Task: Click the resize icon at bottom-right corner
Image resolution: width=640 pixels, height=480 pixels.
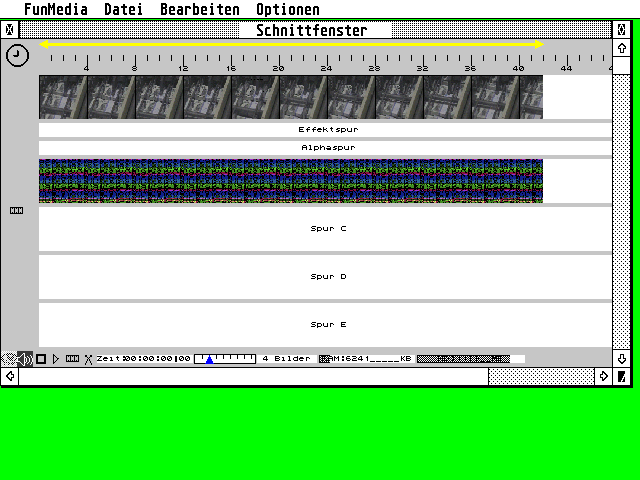Action: (x=622, y=376)
